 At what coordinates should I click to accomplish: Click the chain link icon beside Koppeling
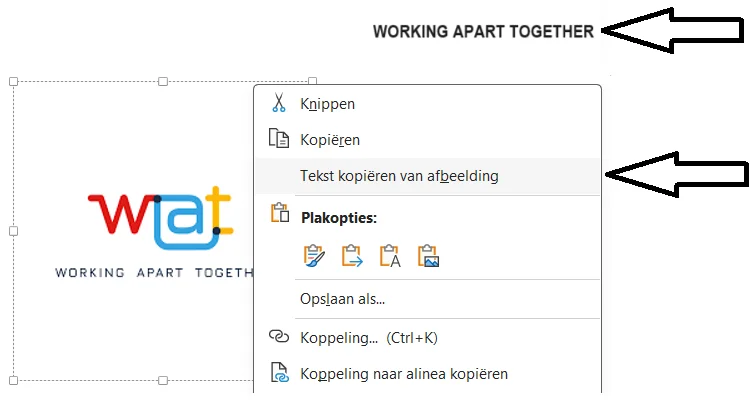(279, 337)
